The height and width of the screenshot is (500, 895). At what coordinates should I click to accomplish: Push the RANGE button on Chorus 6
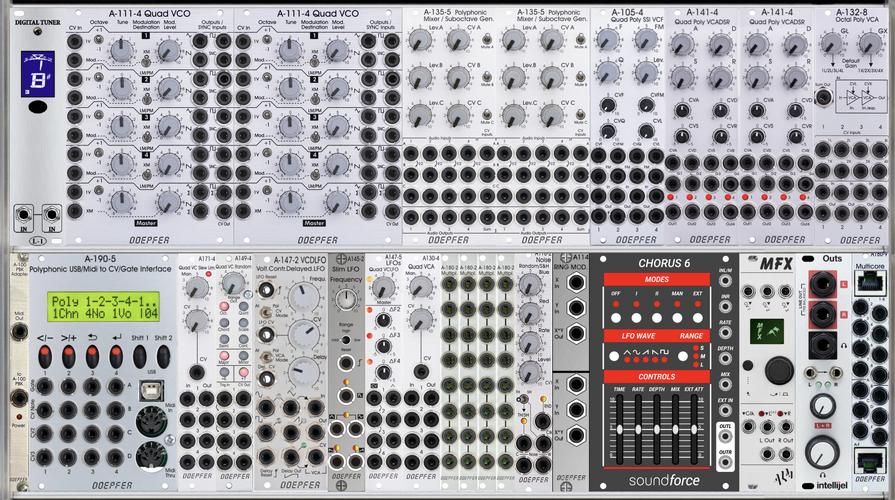(683, 356)
